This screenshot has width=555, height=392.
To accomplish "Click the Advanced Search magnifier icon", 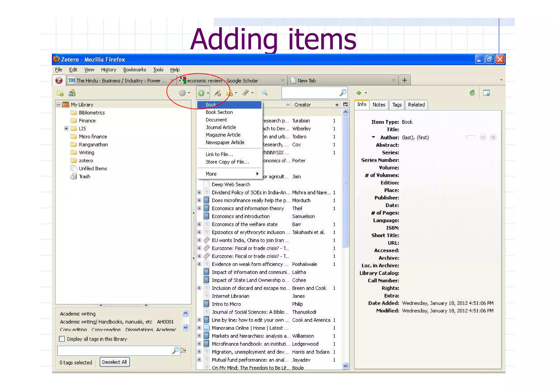I will coord(264,93).
